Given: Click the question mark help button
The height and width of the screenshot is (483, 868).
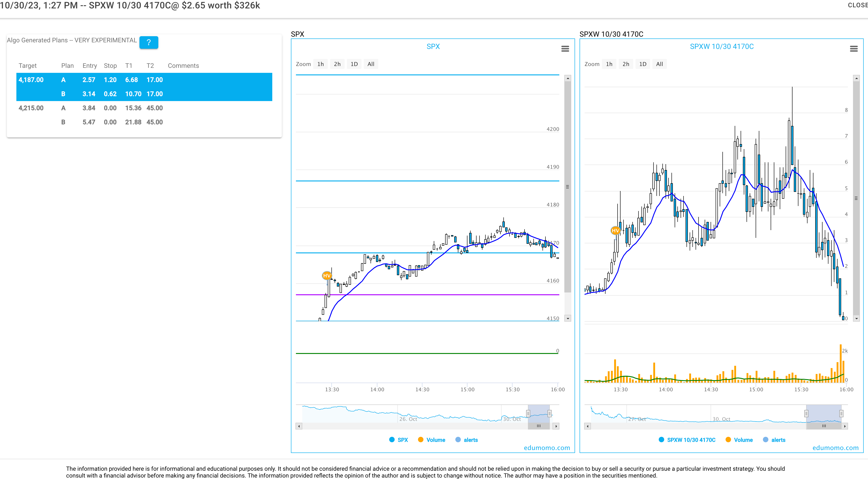Looking at the screenshot, I should (149, 43).
